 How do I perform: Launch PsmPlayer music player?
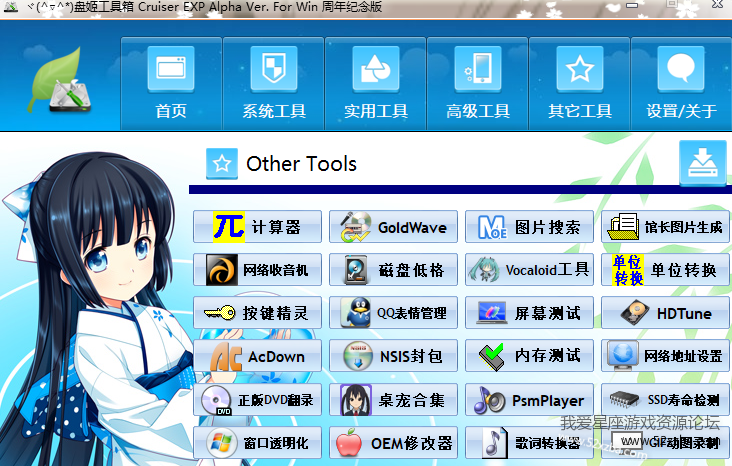530,400
